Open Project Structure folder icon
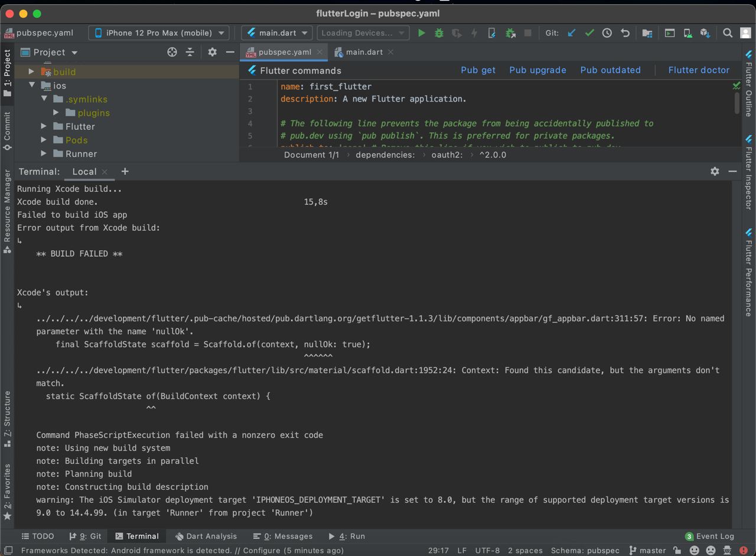This screenshot has height=556, width=756. [647, 33]
